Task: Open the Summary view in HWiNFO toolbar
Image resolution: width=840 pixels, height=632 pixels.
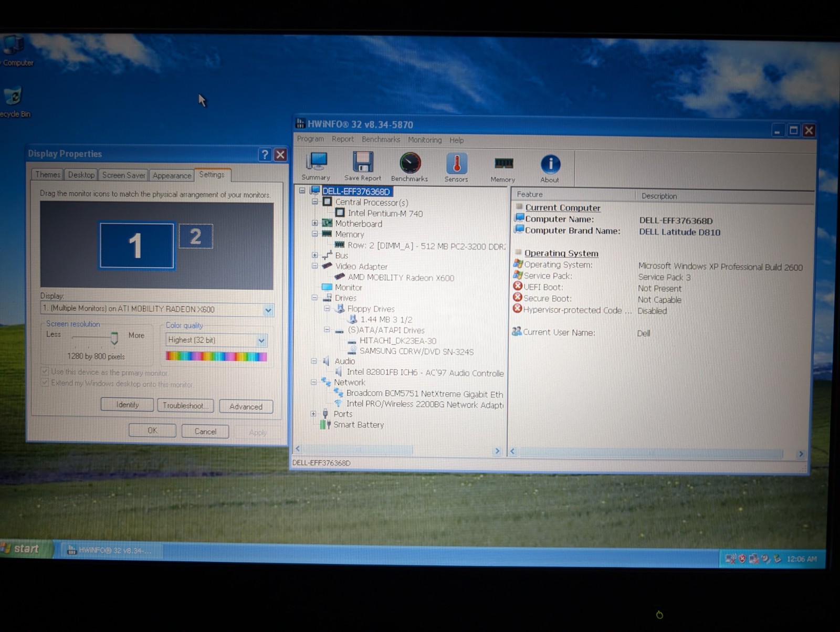Action: (x=317, y=166)
